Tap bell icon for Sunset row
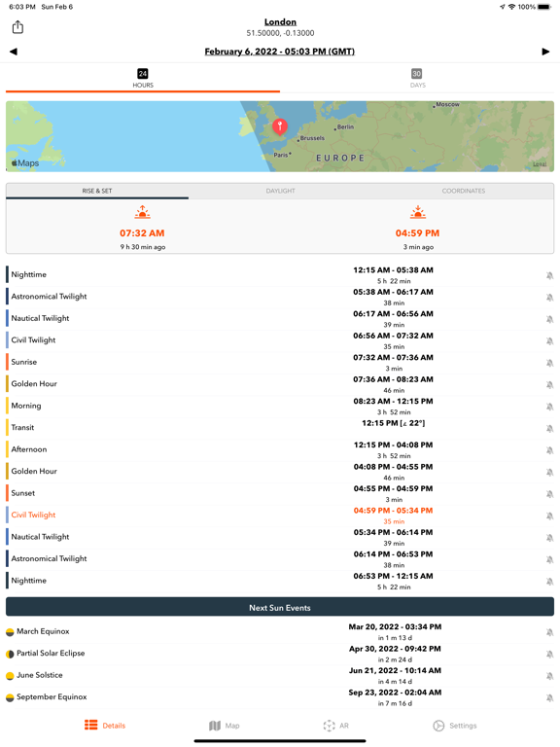Image resolution: width=560 pixels, height=747 pixels. click(549, 494)
